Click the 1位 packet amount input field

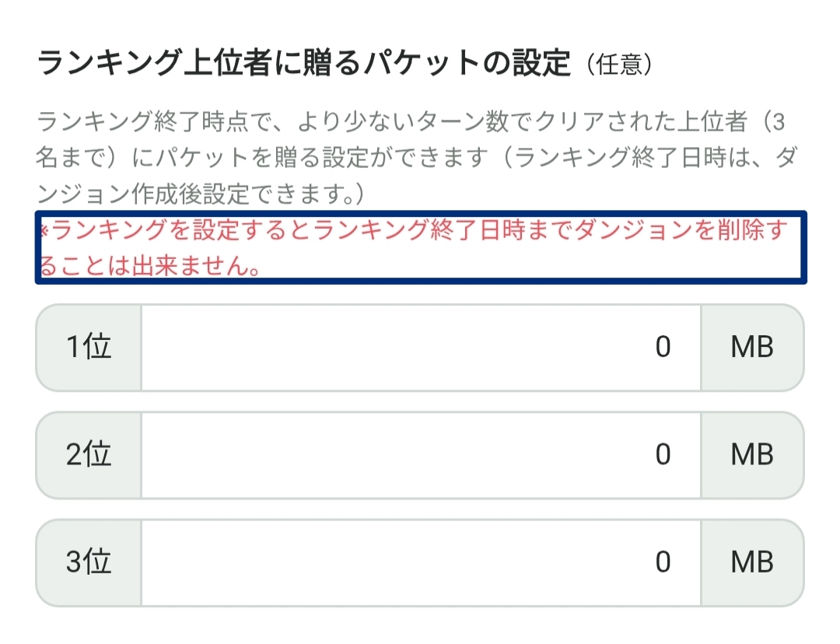click(420, 347)
